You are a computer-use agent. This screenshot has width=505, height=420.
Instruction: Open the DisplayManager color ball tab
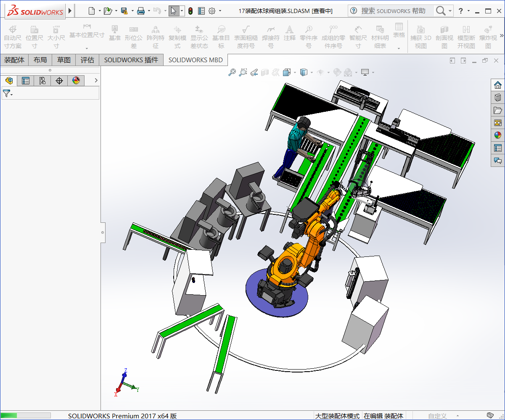coord(76,81)
